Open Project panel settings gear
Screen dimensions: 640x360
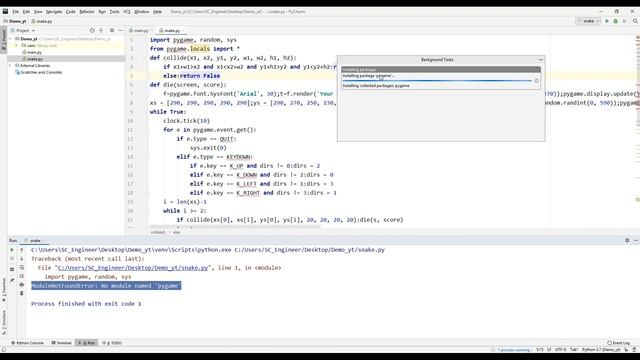coord(112,31)
